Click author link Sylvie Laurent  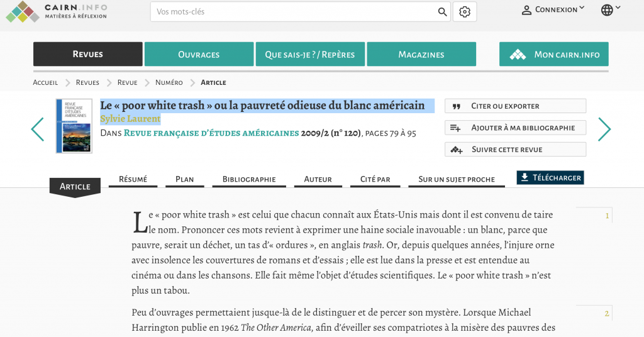point(130,119)
